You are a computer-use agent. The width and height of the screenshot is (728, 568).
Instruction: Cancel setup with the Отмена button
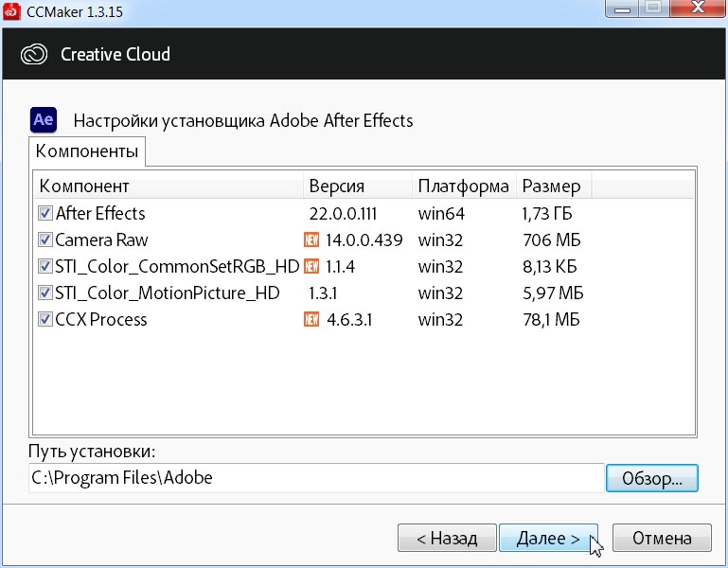click(662, 538)
